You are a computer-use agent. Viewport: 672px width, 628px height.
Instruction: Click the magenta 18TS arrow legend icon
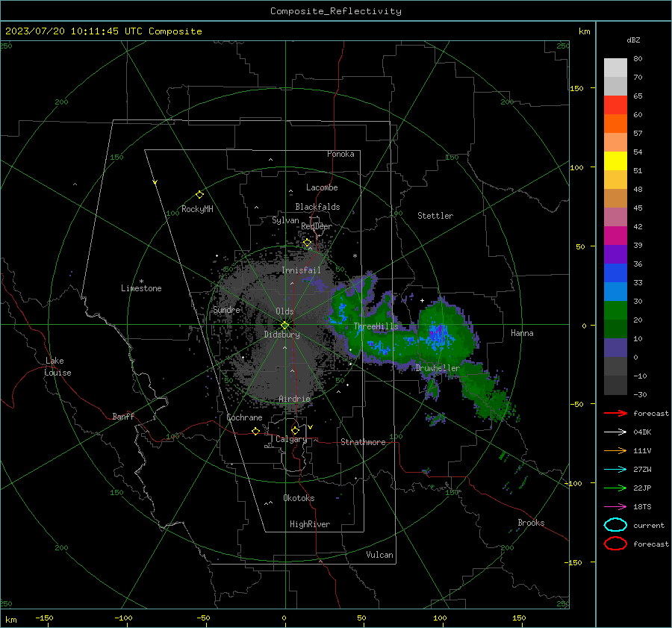(615, 507)
